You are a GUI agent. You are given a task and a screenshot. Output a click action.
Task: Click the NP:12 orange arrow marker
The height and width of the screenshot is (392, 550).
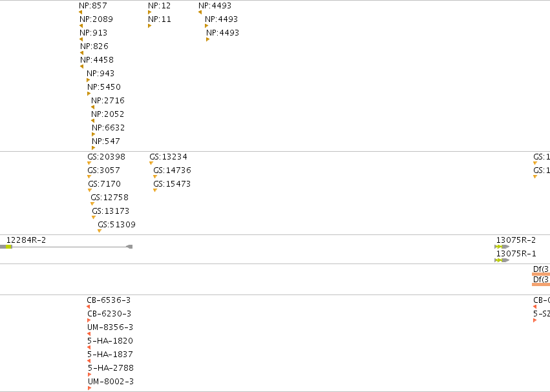[149, 12]
